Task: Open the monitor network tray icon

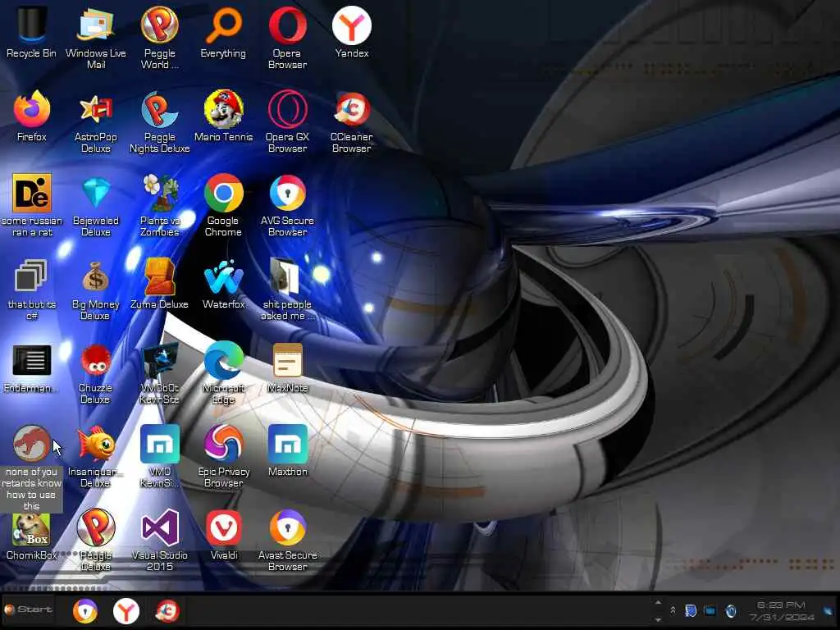Action: point(710,610)
